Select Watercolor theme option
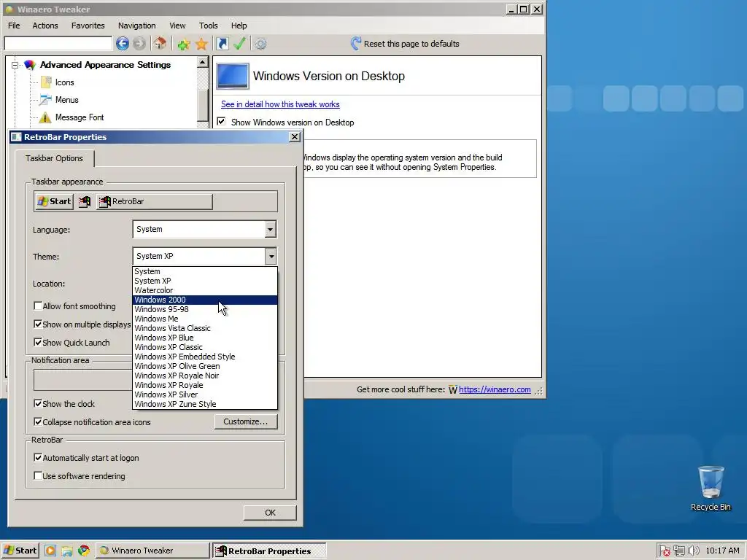747x560 pixels. (205, 290)
